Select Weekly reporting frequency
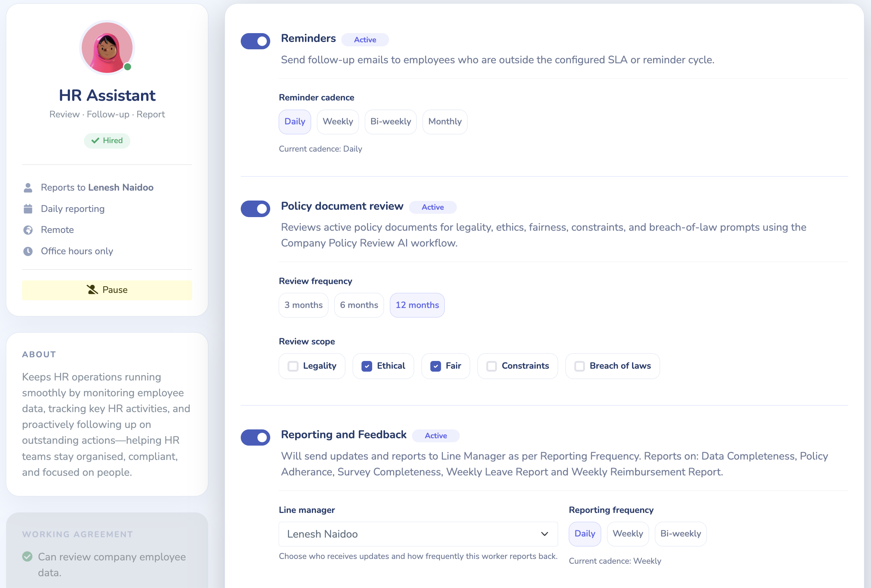The width and height of the screenshot is (871, 588). click(x=628, y=534)
